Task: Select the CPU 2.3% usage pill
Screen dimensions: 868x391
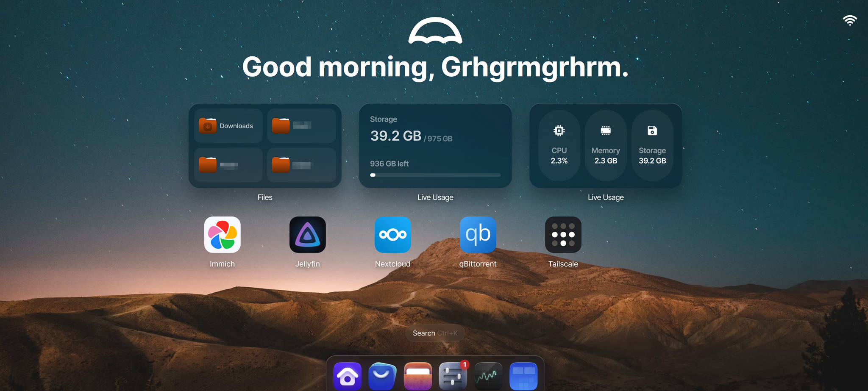Action: click(559, 146)
